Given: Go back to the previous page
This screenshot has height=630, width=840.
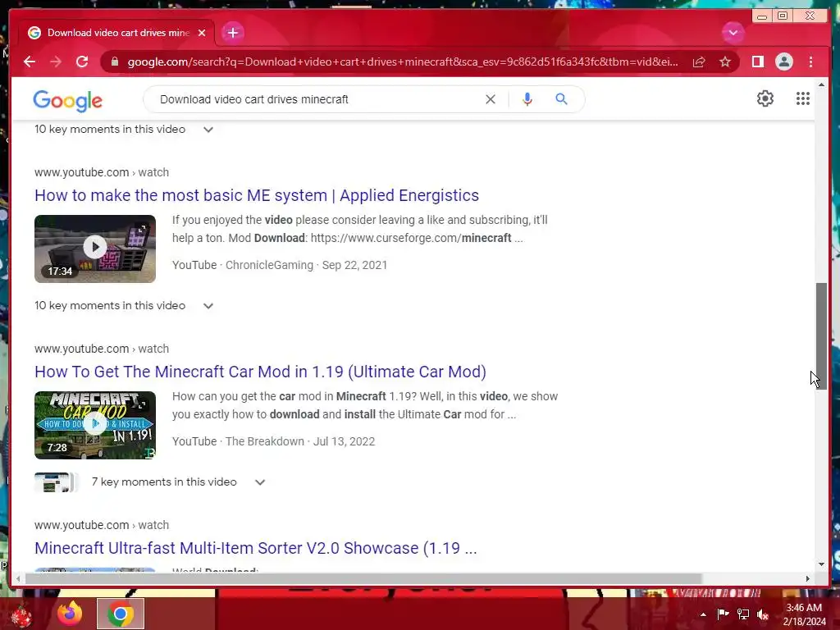Looking at the screenshot, I should coord(30,62).
